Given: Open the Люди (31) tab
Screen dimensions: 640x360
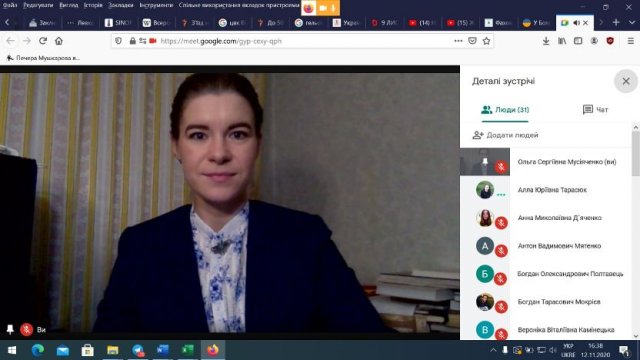Looking at the screenshot, I should (505, 109).
